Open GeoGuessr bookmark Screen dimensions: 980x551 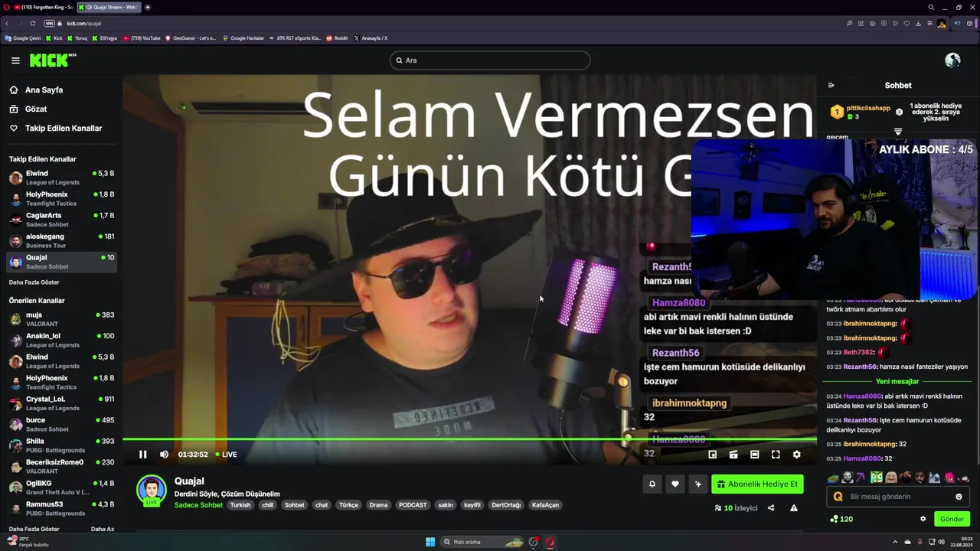click(191, 37)
